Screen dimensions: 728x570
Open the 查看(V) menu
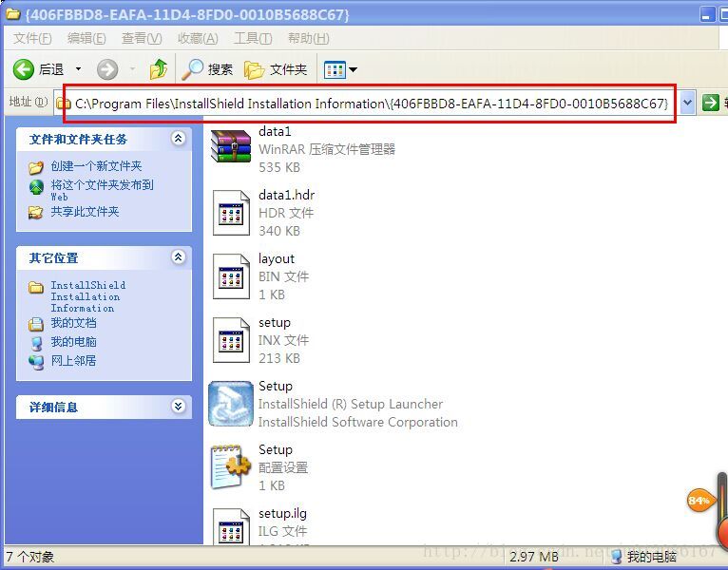pos(142,38)
